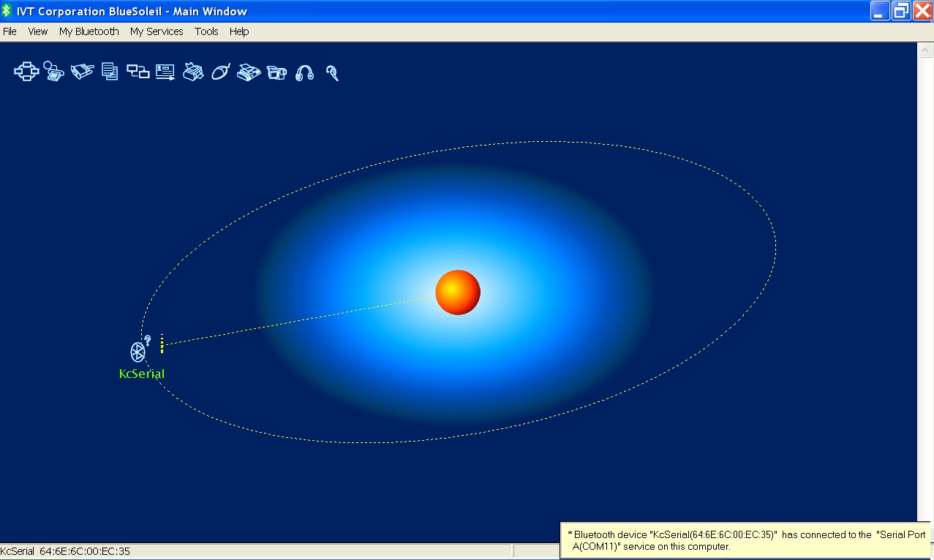This screenshot has height=560, width=934.
Task: Open the My Bluetooth menu
Action: (x=89, y=31)
